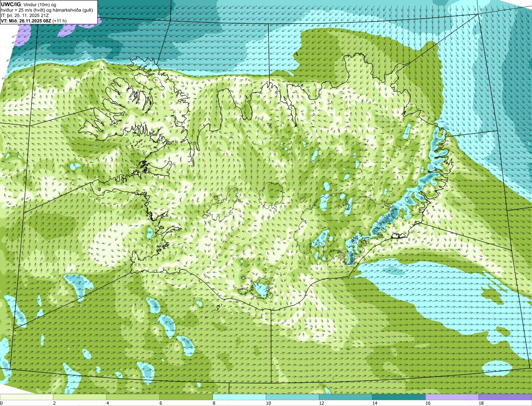This screenshot has width=532, height=406.
Task: Click the 'VT: Mið. 26.11.2025 08Z (+11 h)' line
Action: click(x=34, y=20)
